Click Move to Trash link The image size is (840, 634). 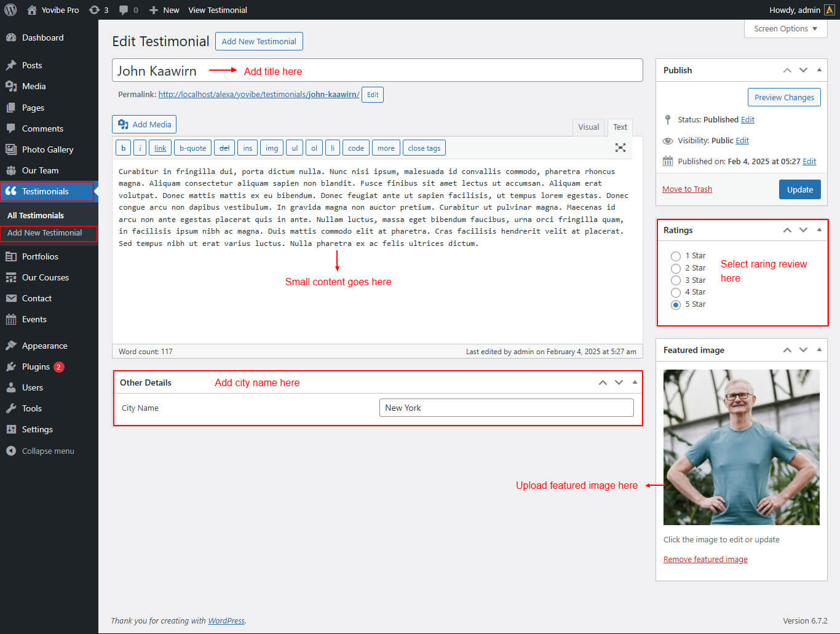(687, 189)
